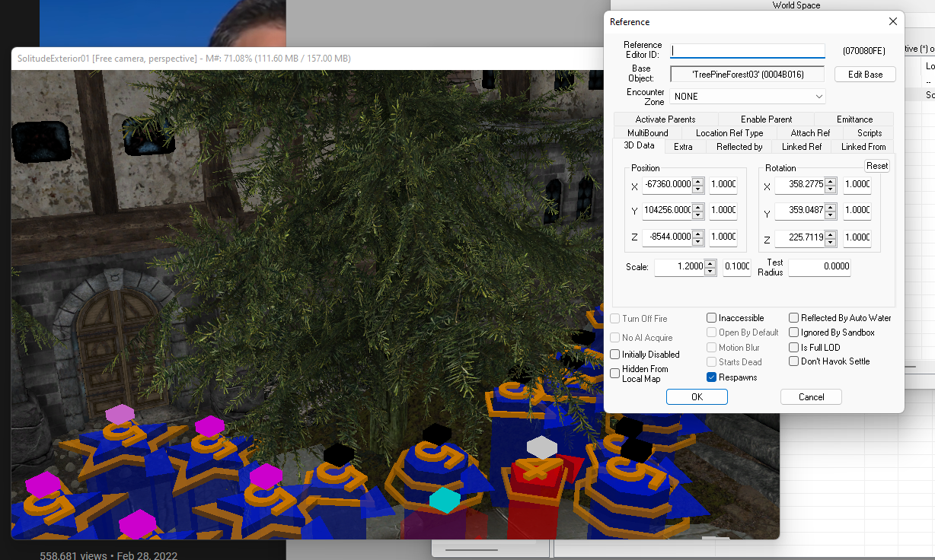Switch to the Reflected by tab
This screenshot has height=560, width=935.
pyautogui.click(x=739, y=147)
